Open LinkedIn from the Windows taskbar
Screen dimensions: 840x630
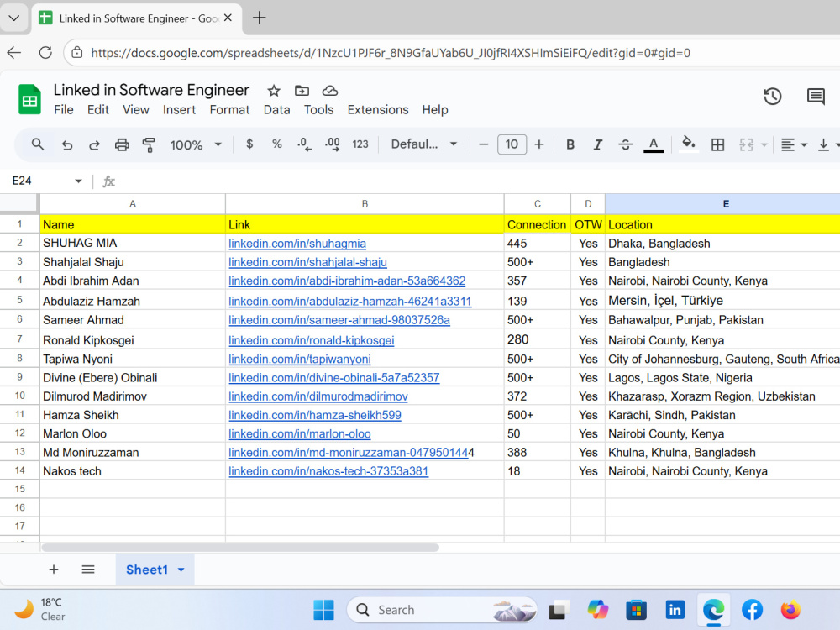point(675,610)
